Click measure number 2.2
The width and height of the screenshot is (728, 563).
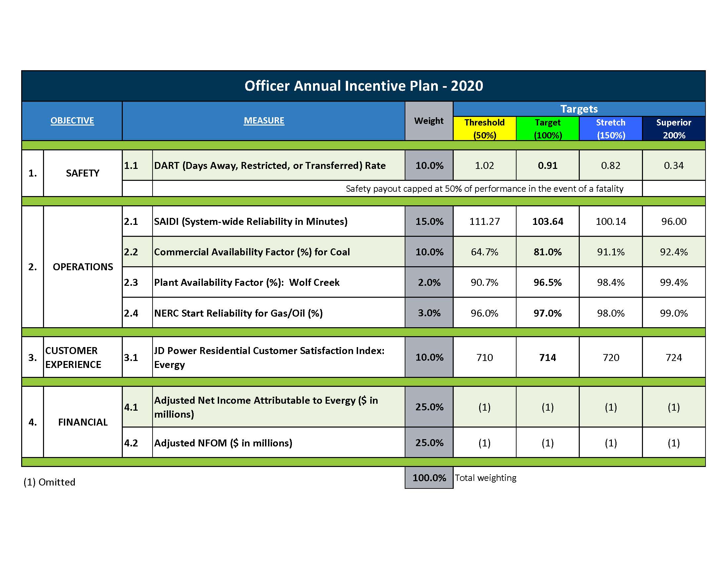tap(131, 252)
